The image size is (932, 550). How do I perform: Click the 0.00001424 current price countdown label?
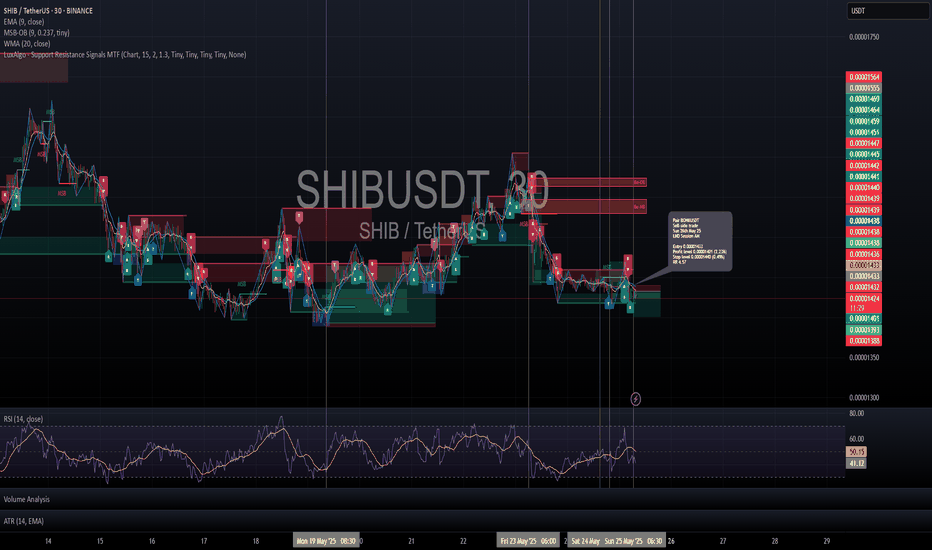(864, 303)
